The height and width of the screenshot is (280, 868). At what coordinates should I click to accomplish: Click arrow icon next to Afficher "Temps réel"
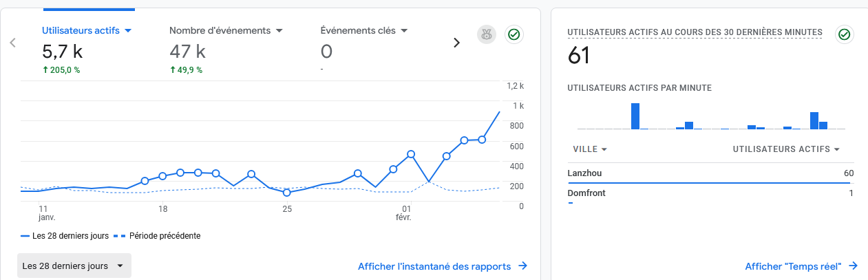pyautogui.click(x=853, y=266)
